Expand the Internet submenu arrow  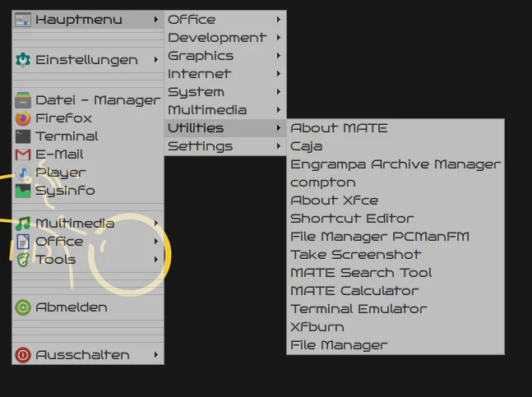(278, 74)
